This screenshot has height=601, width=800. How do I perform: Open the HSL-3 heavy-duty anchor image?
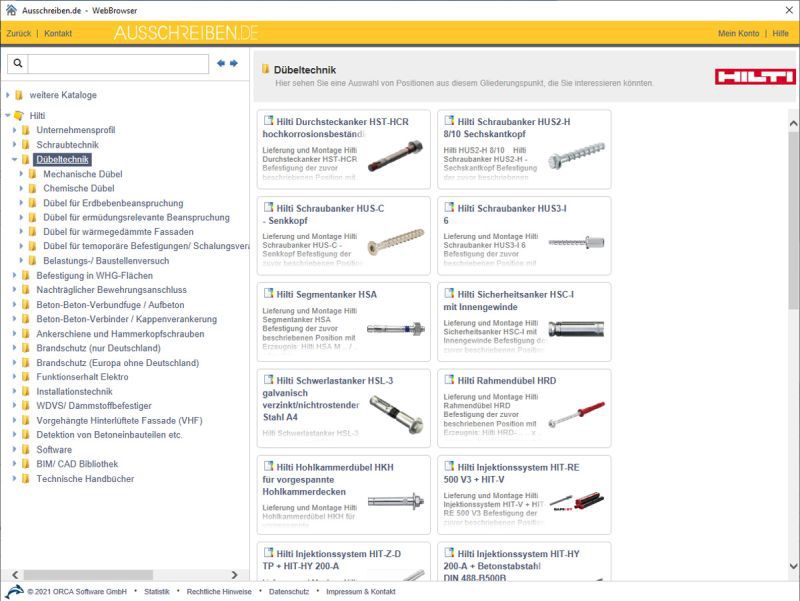coord(396,414)
